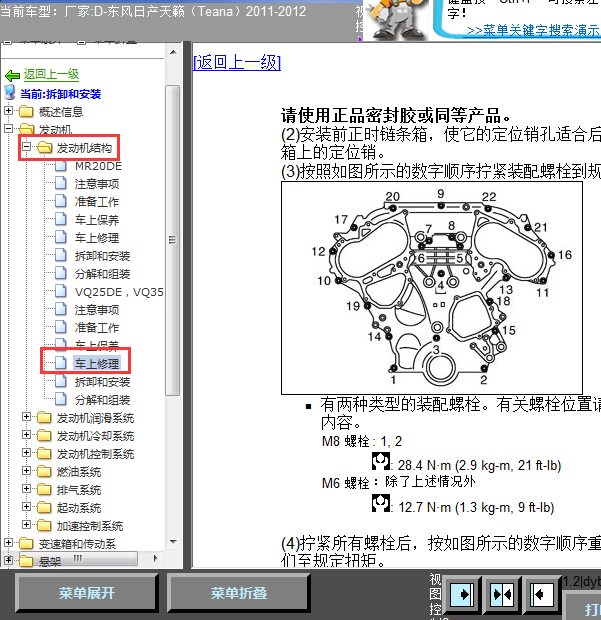Open first 注意事项 item below MR20DE

[97, 184]
